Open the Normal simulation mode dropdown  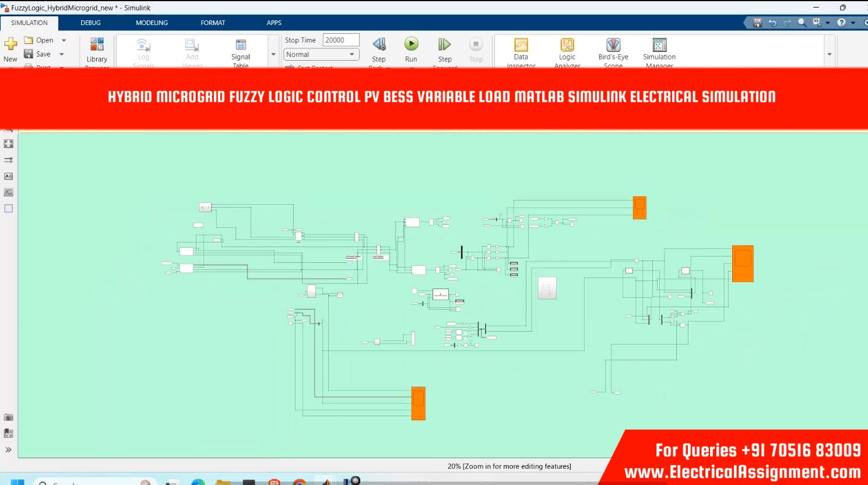[x=321, y=54]
